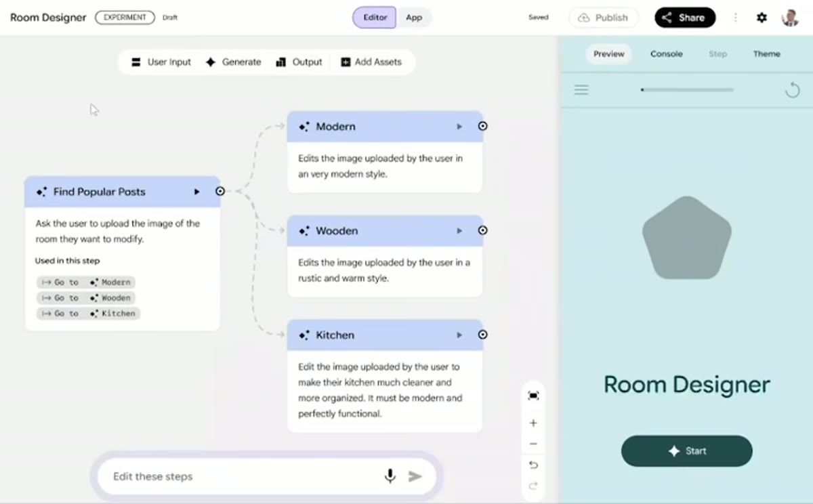
Task: Run the Wooden step
Action: coord(459,230)
